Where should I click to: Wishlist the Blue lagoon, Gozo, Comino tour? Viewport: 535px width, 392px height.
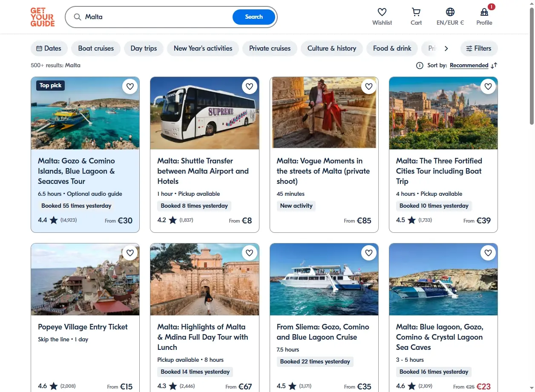[488, 253]
